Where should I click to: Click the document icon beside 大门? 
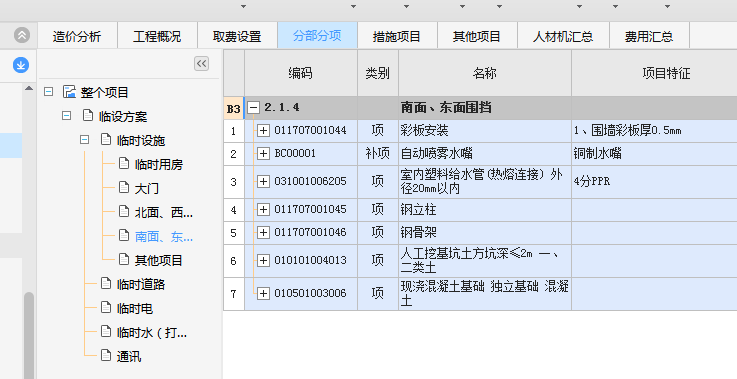point(124,187)
